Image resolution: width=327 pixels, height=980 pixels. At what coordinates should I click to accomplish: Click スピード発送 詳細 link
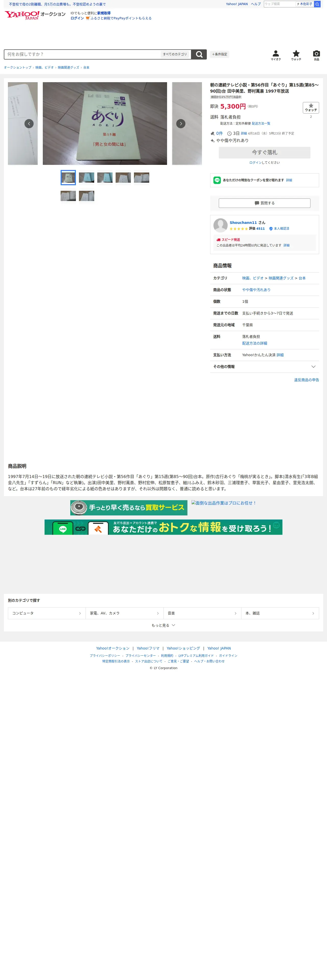tap(286, 245)
